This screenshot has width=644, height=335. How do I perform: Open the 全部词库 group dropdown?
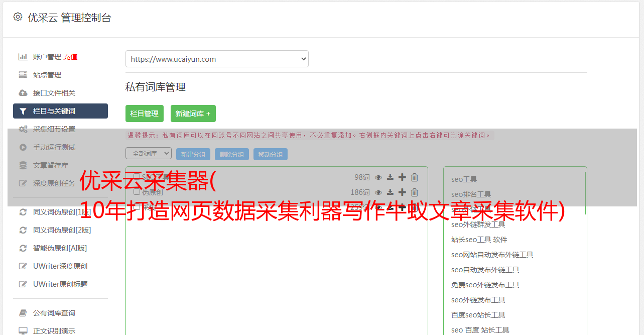pyautogui.click(x=149, y=153)
